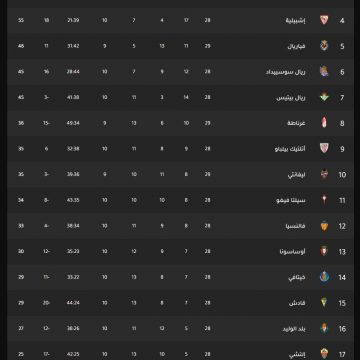
Task: Open the إشبيلية team name link
Action: tap(295, 20)
